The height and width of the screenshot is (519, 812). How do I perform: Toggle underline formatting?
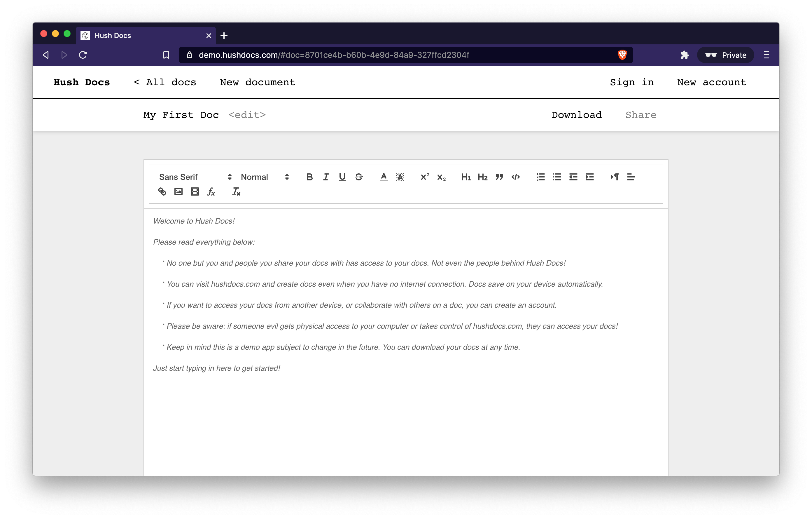[342, 177]
